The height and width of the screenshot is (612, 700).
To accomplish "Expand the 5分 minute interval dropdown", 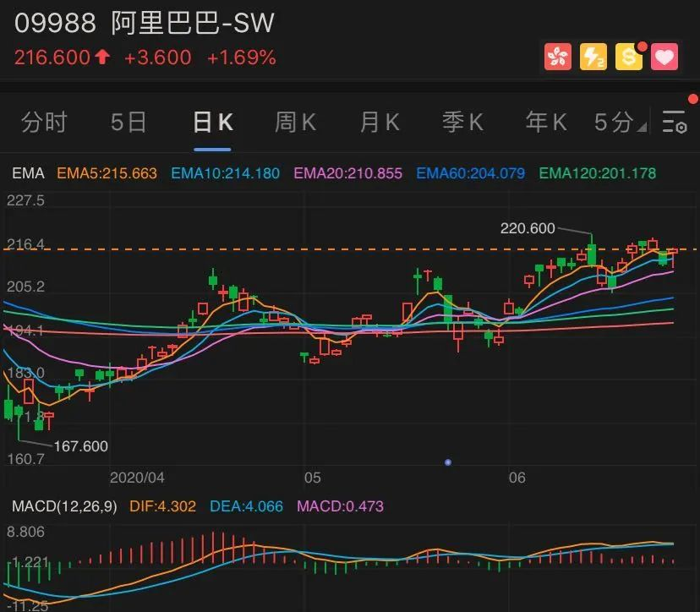I will (620, 122).
